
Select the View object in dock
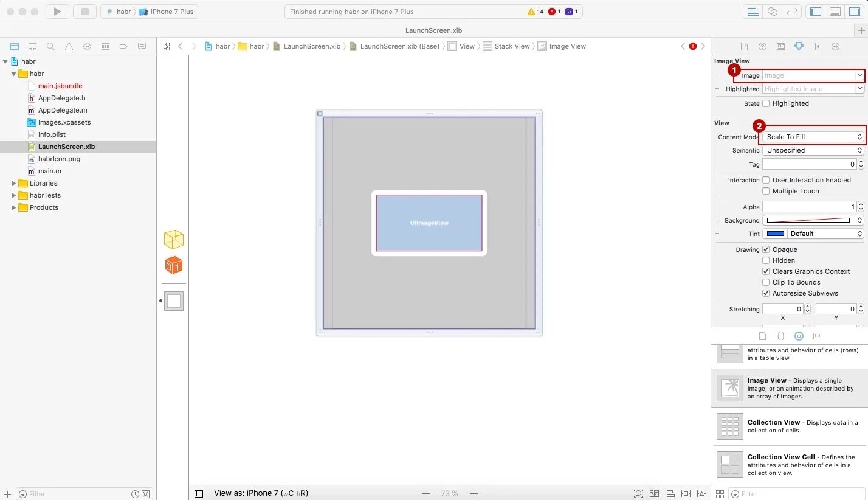(174, 300)
